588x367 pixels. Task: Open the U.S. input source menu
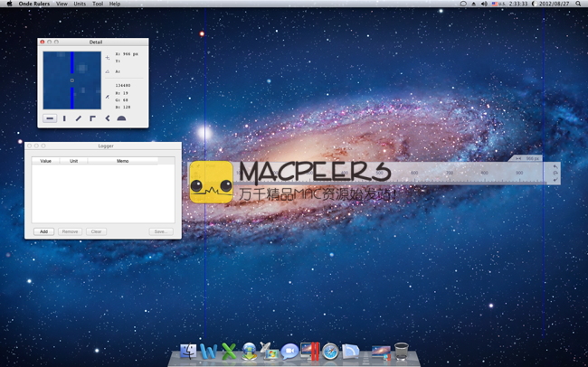coord(497,4)
